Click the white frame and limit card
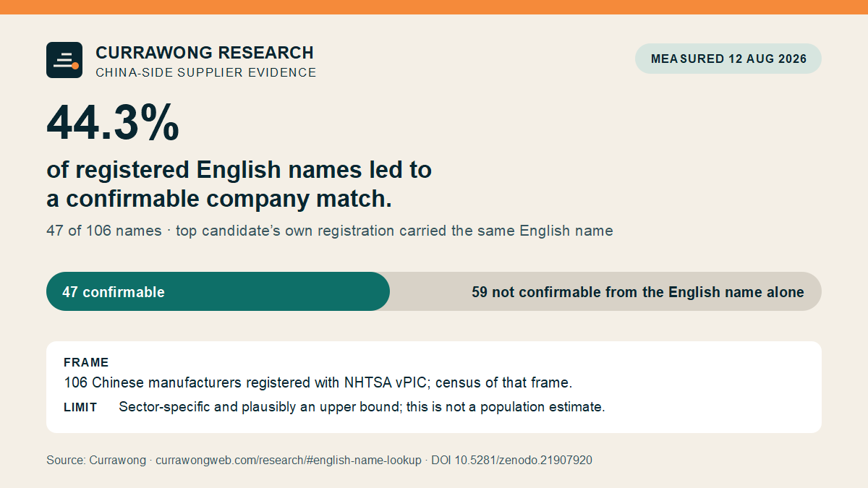This screenshot has height=488, width=868. [434, 387]
